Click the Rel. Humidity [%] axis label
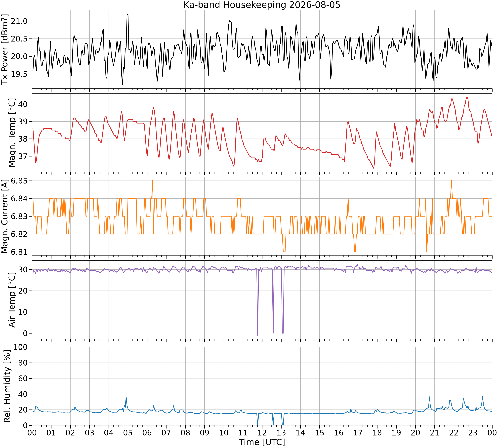The height and width of the screenshot is (448, 498). pyautogui.click(x=7, y=386)
